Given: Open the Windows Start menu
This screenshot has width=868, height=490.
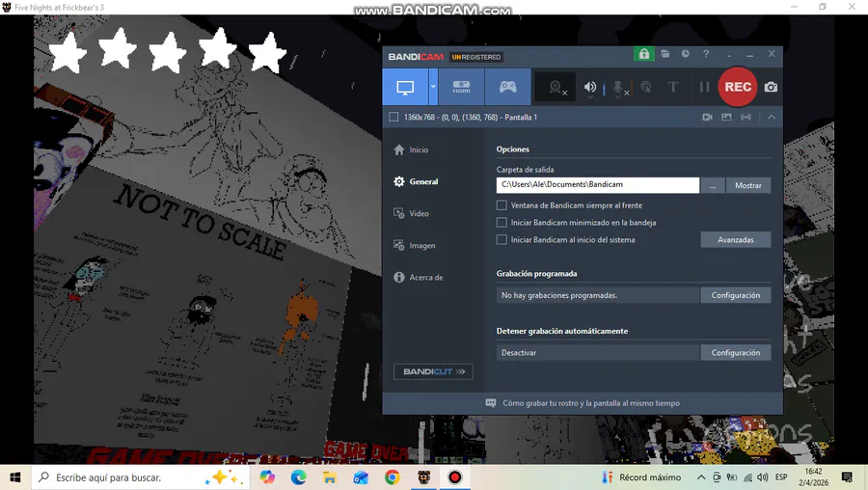Looking at the screenshot, I should pyautogui.click(x=14, y=477).
